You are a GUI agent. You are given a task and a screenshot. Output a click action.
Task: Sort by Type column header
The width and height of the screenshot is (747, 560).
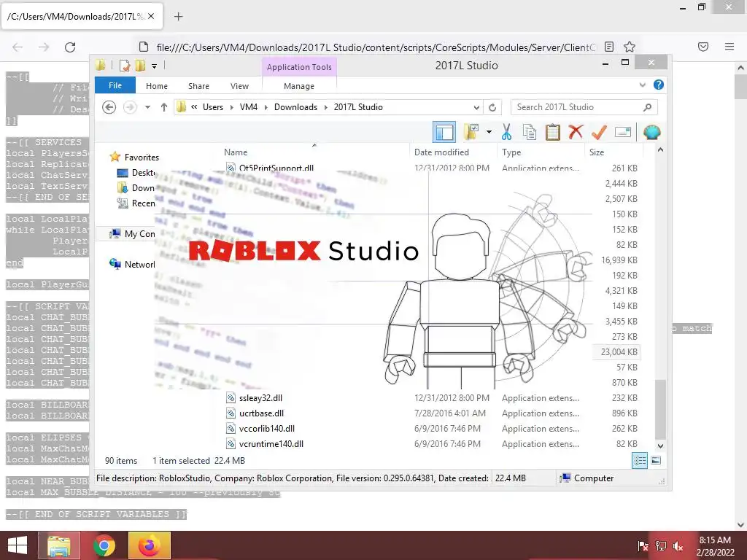click(511, 152)
